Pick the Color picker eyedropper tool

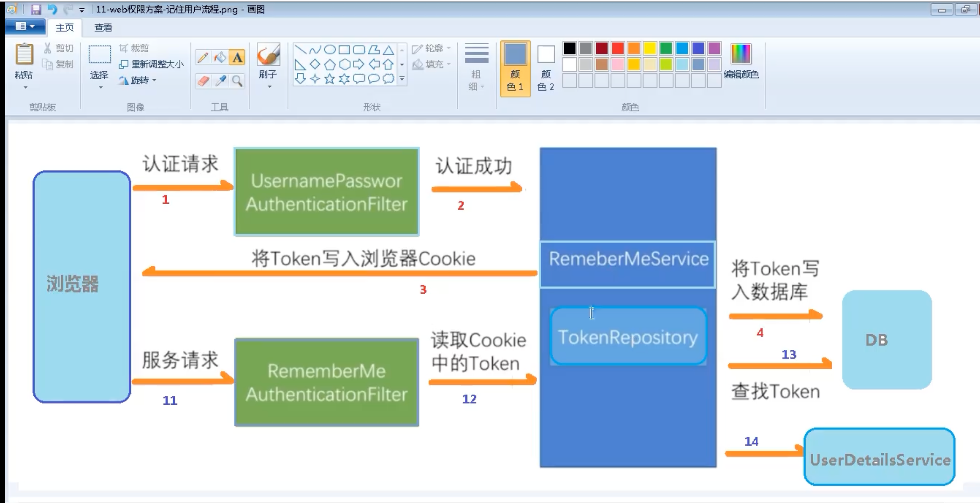[x=220, y=81]
